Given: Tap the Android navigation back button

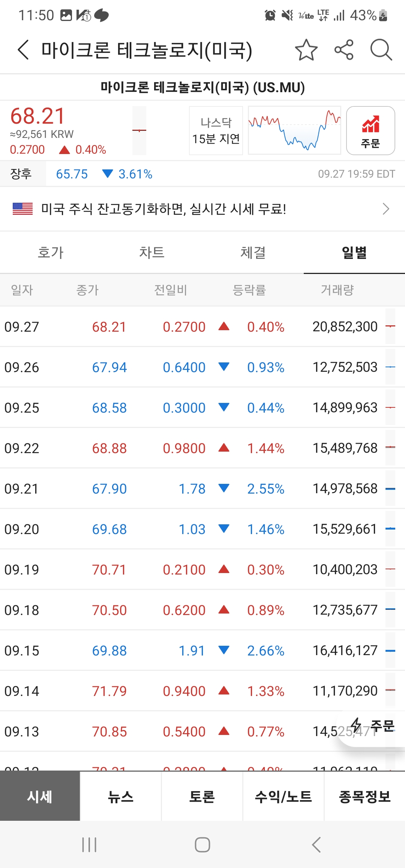Looking at the screenshot, I should [x=316, y=845].
